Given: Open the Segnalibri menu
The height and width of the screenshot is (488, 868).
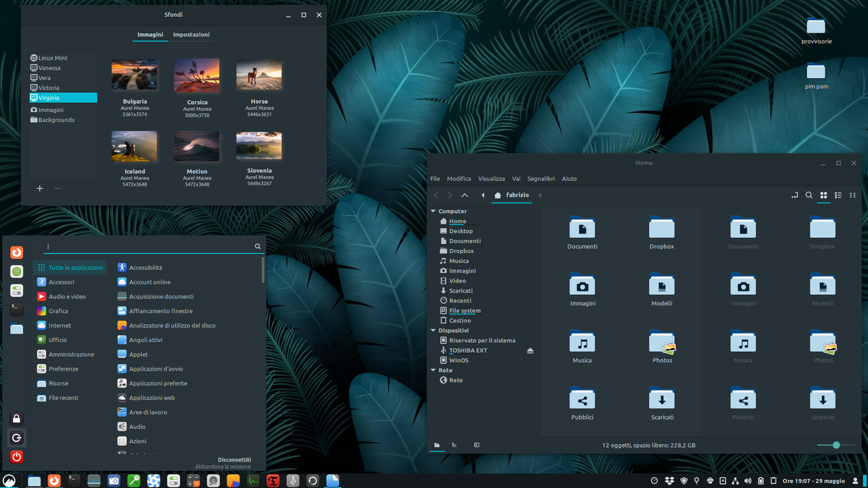Looking at the screenshot, I should [541, 179].
